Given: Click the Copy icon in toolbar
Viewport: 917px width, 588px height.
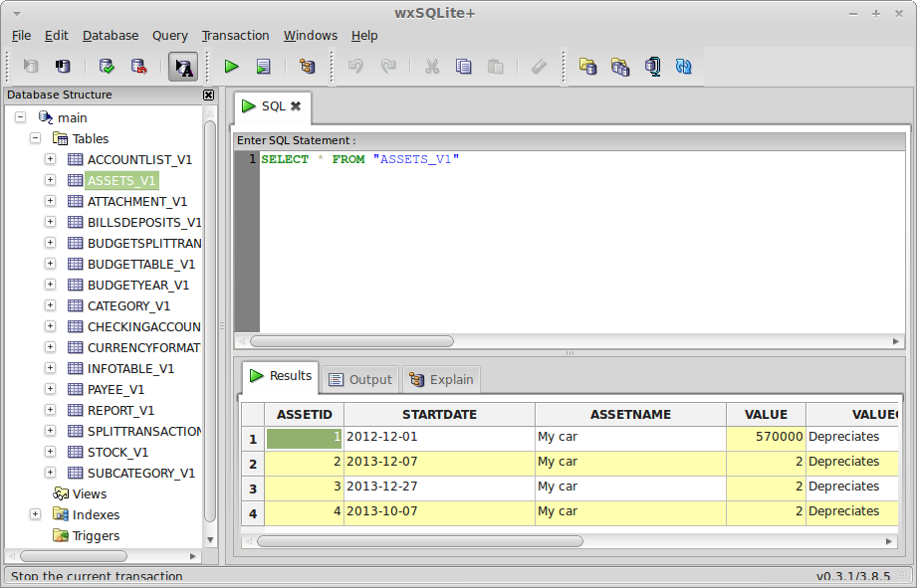Looking at the screenshot, I should click(463, 67).
